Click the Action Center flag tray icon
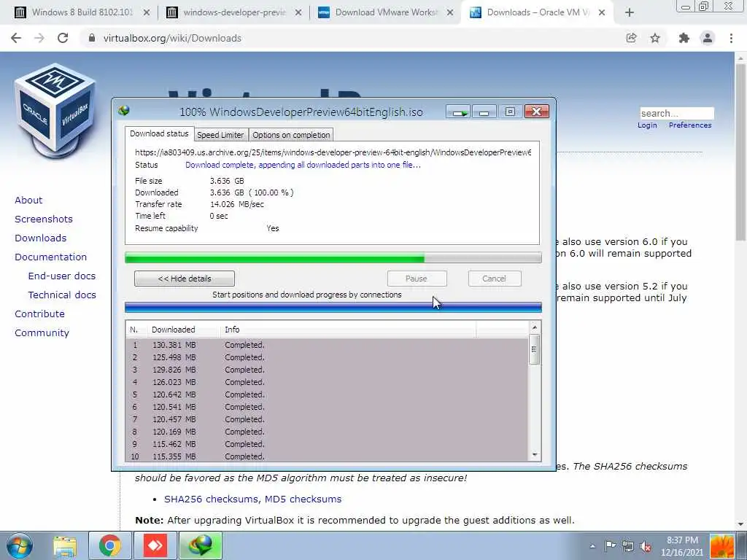 610,546
